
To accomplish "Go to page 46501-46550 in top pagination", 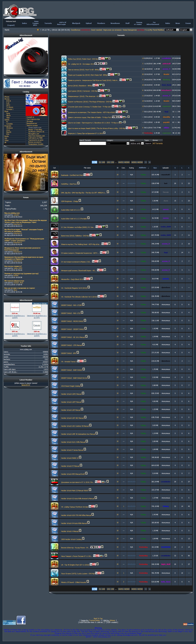I will pyautogui.click(x=137, y=162).
